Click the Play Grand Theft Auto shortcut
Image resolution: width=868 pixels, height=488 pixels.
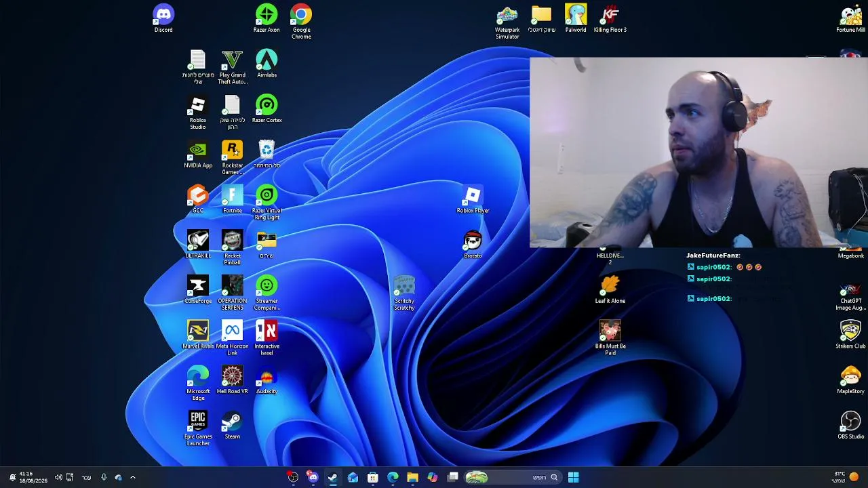coord(232,67)
